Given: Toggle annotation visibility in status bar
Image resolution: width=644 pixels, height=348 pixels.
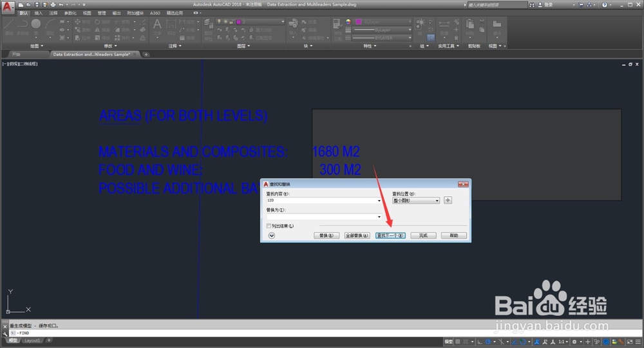Looking at the screenshot, I should (536, 342).
